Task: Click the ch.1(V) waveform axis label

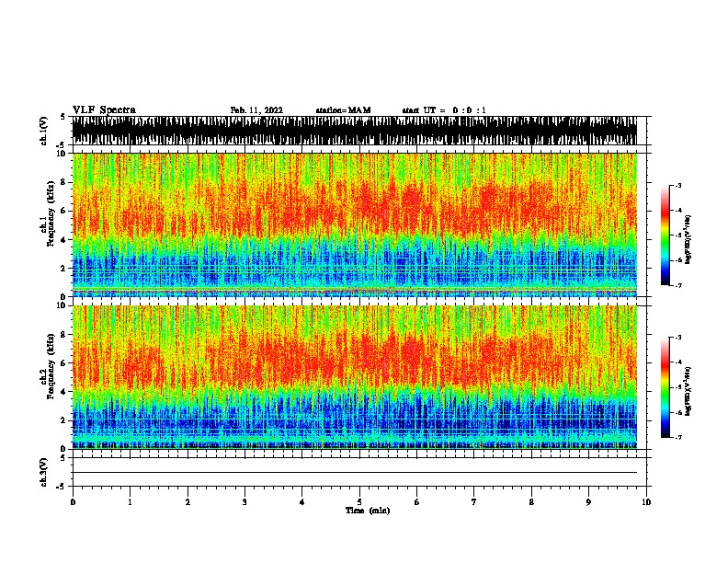Action: (x=44, y=131)
